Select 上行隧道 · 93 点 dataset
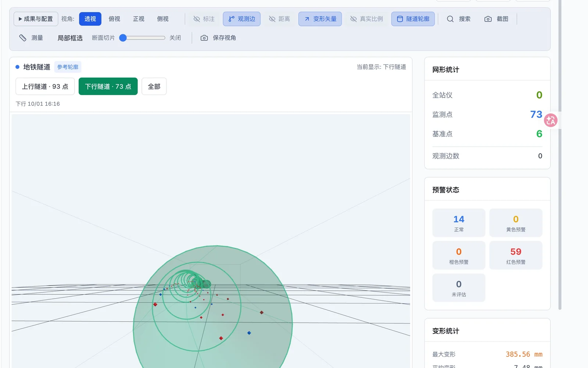Viewport: 588px width, 368px height. tap(45, 86)
